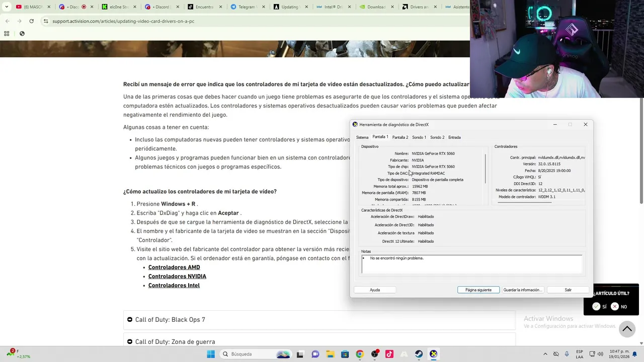Open the stocks widget in taskbar

pyautogui.click(x=18, y=354)
